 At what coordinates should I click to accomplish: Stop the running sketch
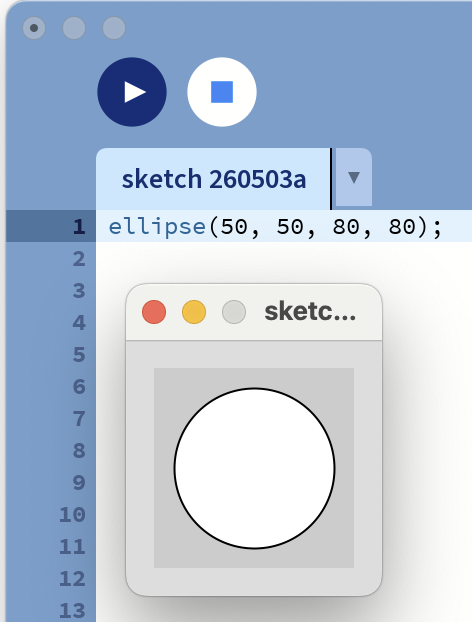coord(222,92)
